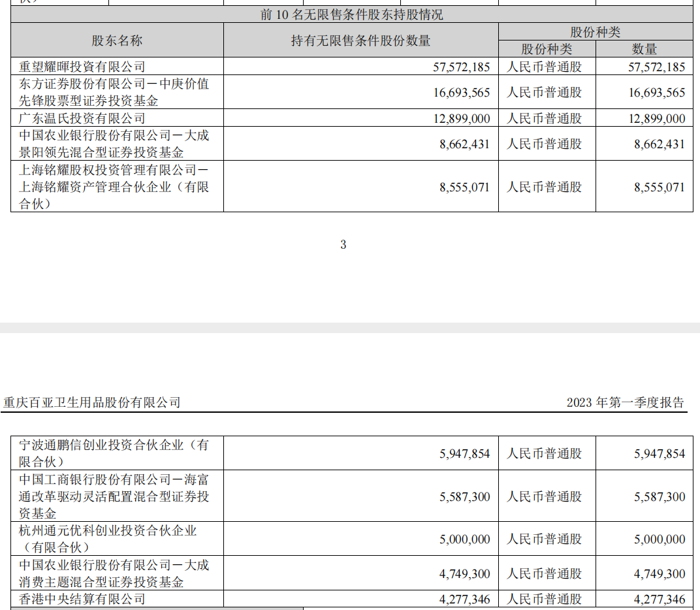This screenshot has width=700, height=610.
Task: Click the 股份种类 sub-header beside 数量
Action: 547,49
